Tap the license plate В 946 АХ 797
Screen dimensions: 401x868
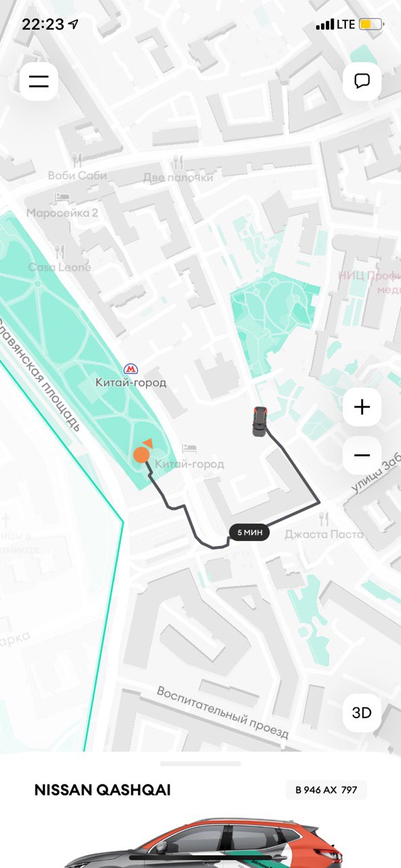326,790
